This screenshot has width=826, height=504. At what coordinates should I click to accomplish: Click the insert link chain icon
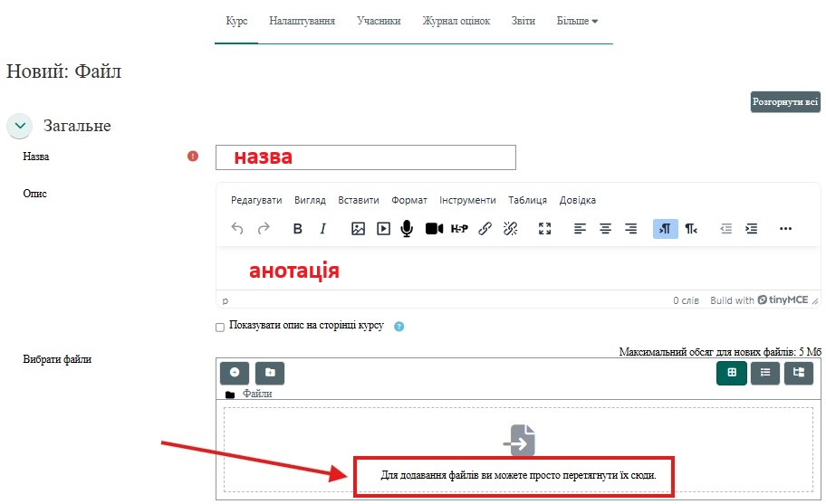(x=485, y=229)
